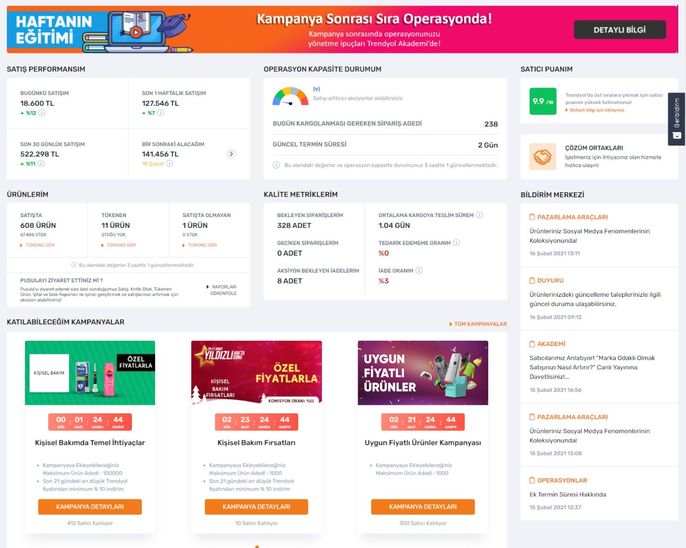The width and height of the screenshot is (686, 548).
Task: Open Tüm Kampanyalar link
Action: [478, 324]
